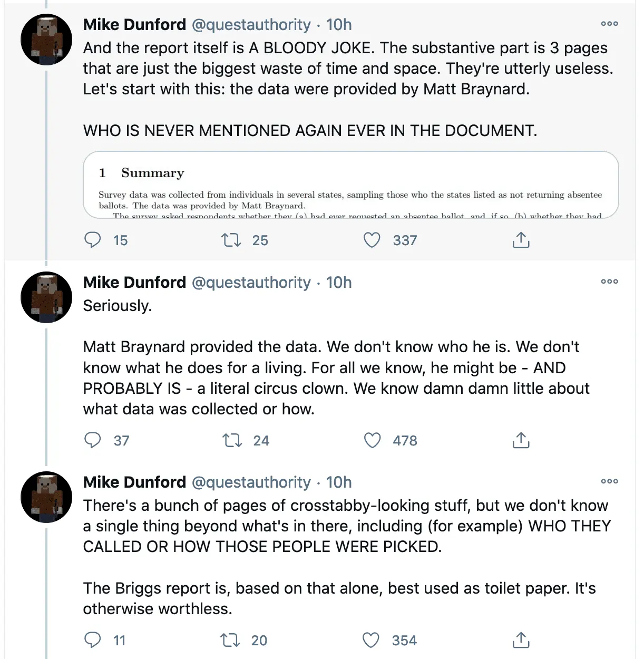
Task: Open the embedded Summary document image
Action: [x=350, y=185]
